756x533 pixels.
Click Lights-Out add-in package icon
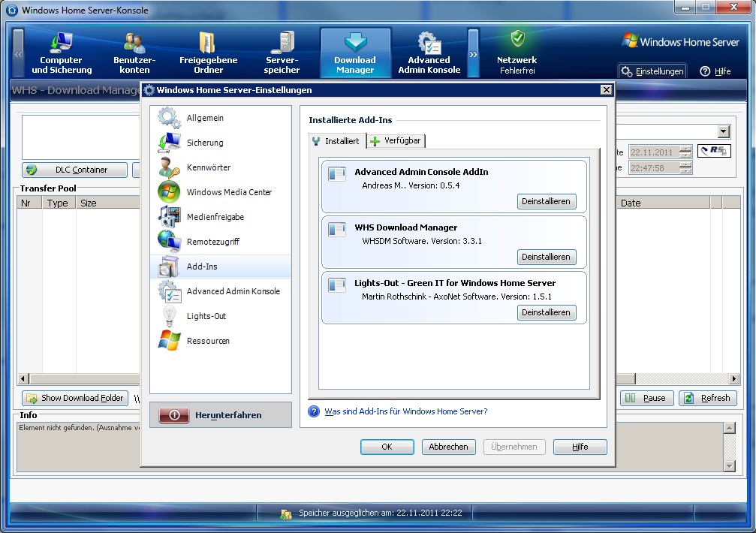click(x=337, y=285)
